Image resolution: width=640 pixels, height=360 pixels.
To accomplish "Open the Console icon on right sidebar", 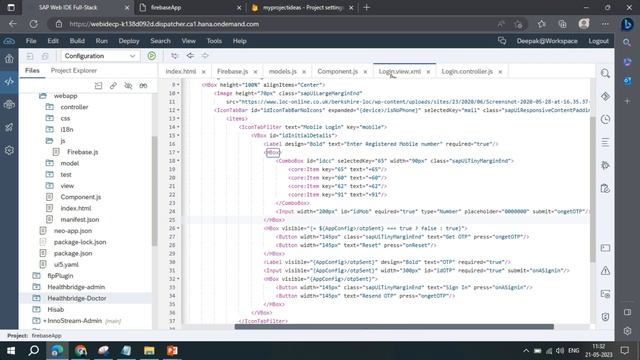I will [x=605, y=248].
